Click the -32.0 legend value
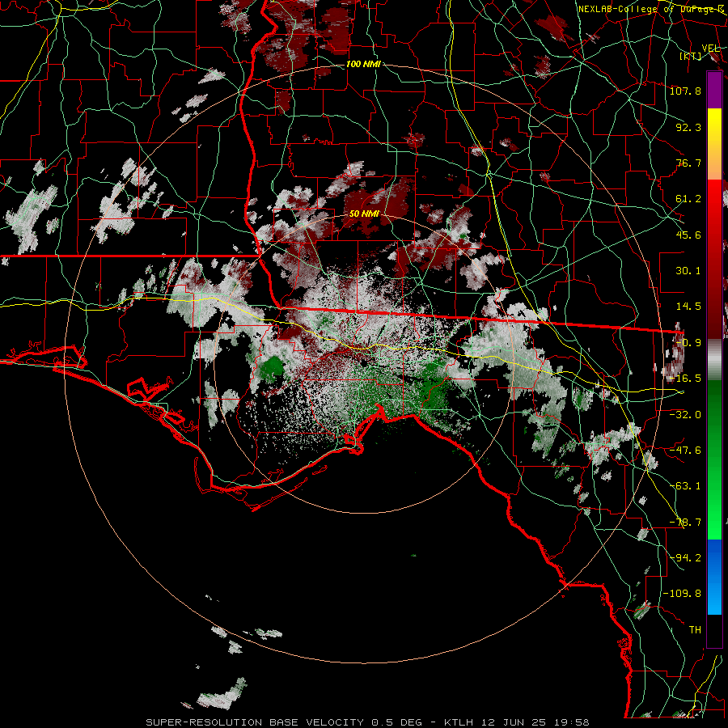This screenshot has height=728, width=728. [x=685, y=414]
